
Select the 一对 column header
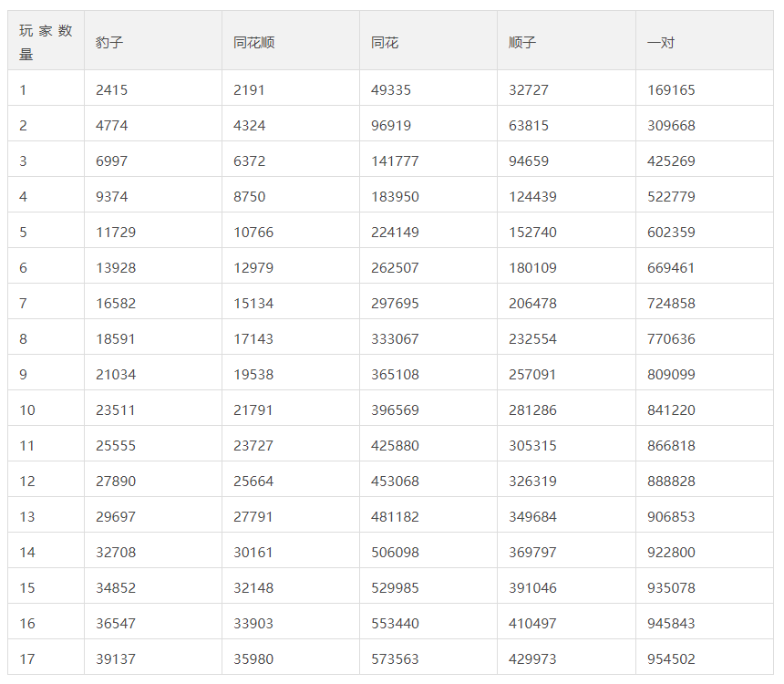point(661,43)
